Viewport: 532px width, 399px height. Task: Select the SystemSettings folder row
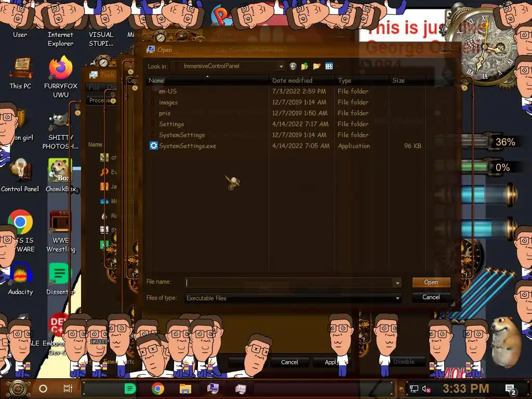181,135
